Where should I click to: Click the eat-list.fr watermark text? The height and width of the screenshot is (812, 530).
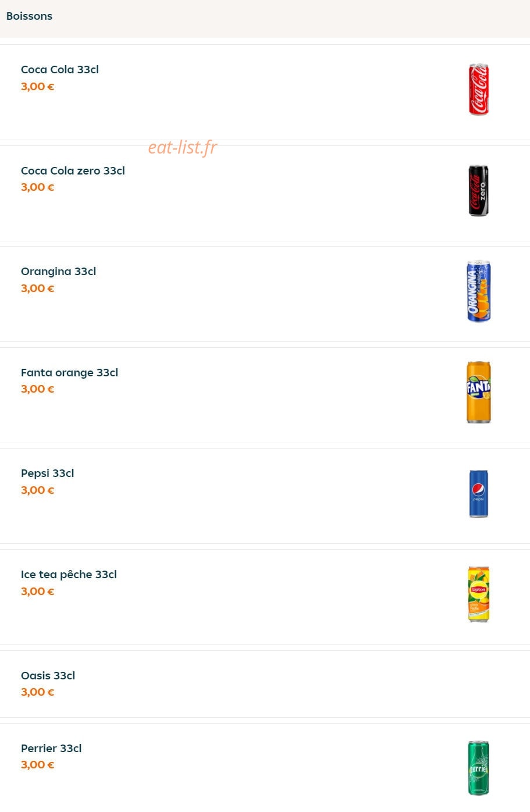tap(183, 148)
